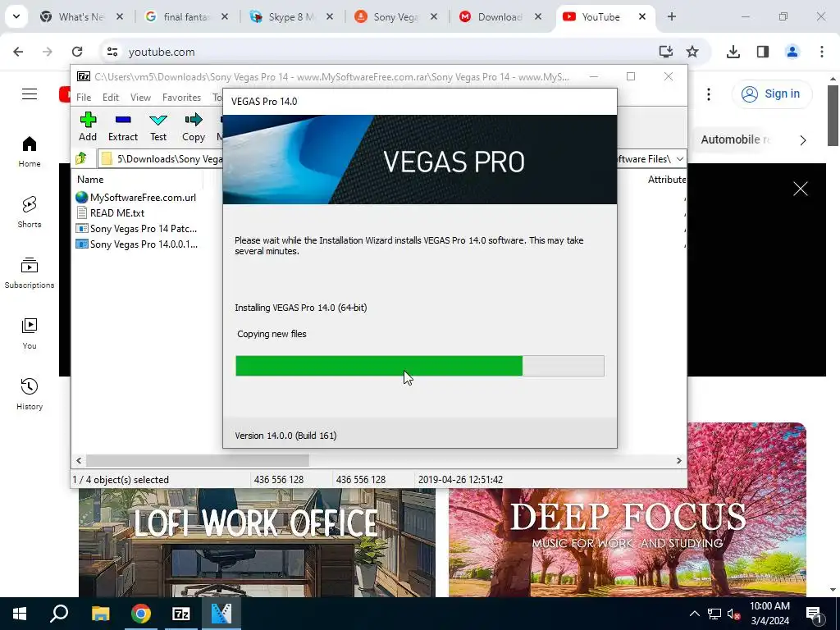Open YouTube hamburger guide menu
This screenshot has height=630, width=840.
30,94
